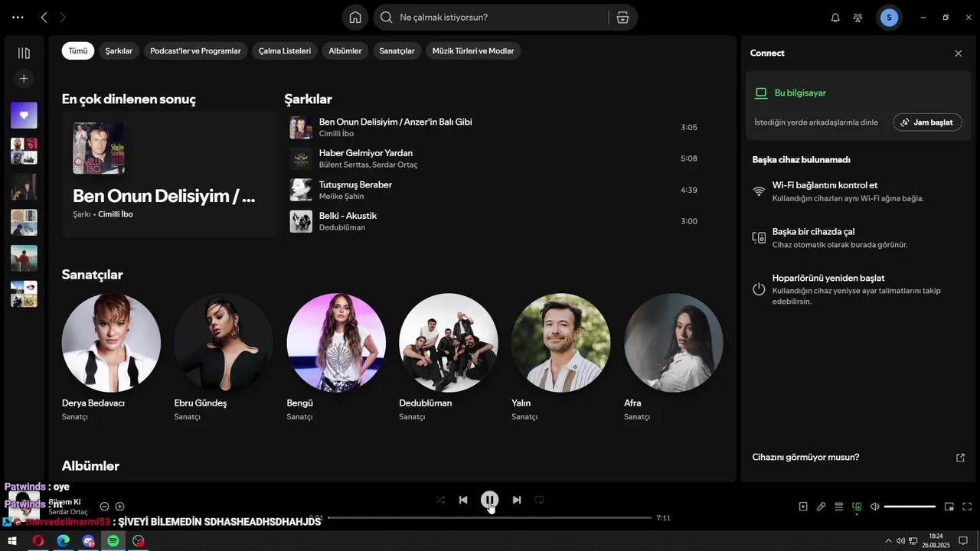Open Ebru Gündeş artist image

[224, 343]
